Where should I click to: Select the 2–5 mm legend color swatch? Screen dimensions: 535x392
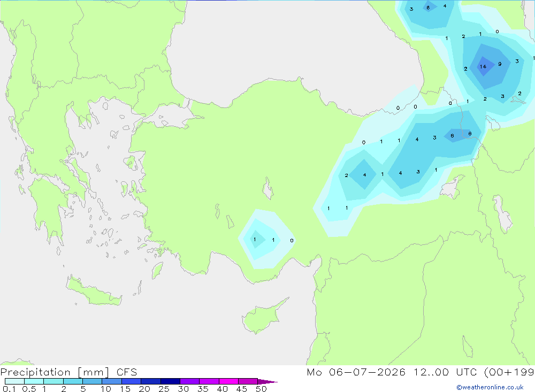click(73, 381)
